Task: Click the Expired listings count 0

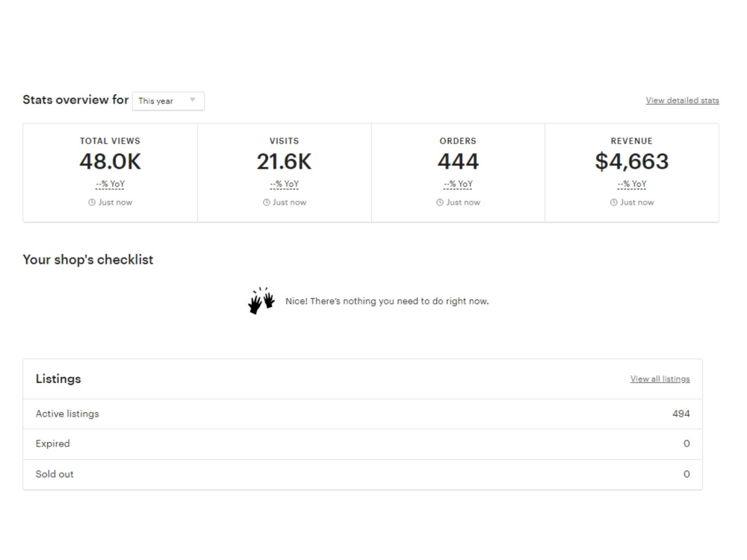Action: [x=686, y=444]
